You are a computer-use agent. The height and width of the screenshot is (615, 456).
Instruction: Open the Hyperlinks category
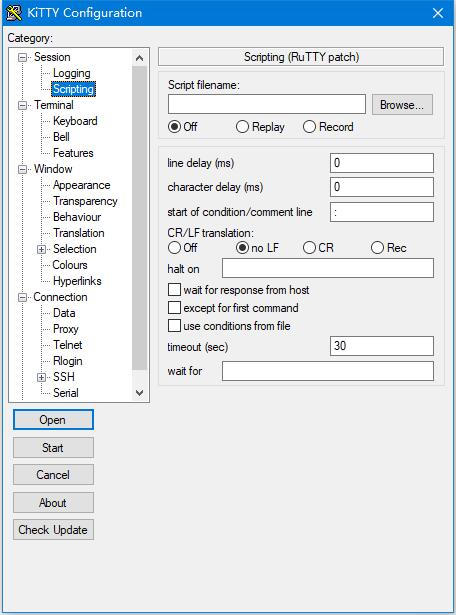77,281
